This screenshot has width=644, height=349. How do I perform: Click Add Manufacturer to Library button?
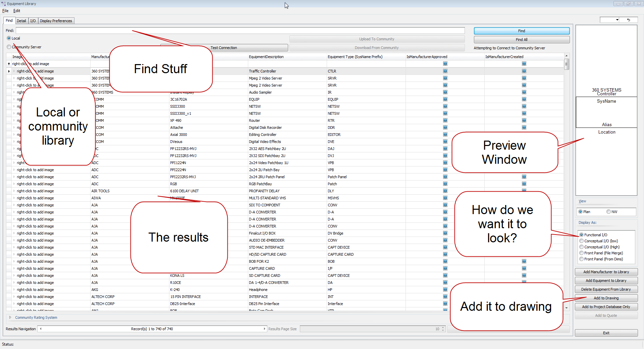click(x=606, y=272)
